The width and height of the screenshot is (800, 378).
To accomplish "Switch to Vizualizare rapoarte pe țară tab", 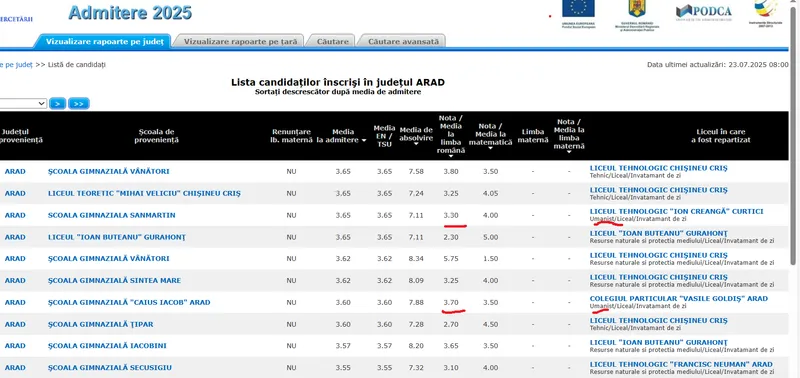I will 240,41.
